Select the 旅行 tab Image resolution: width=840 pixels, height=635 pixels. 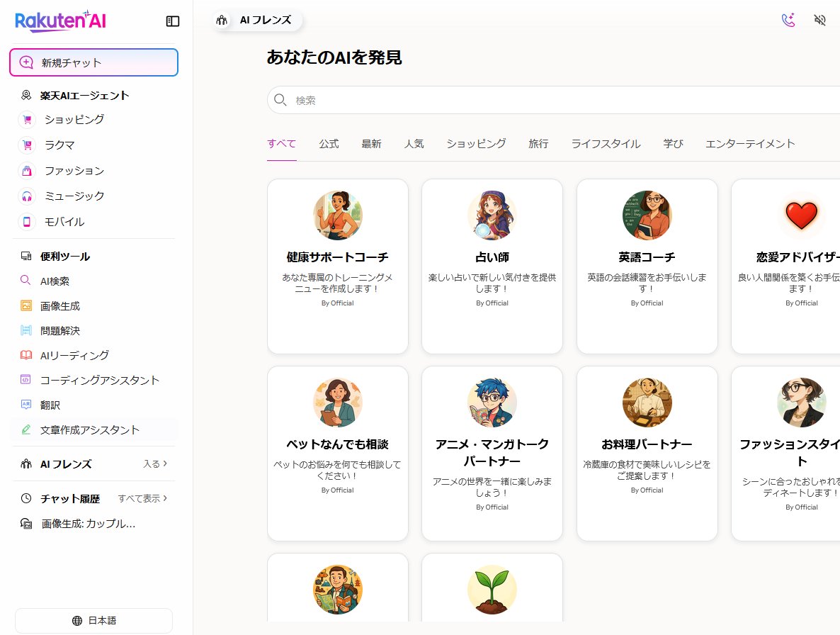coord(538,144)
